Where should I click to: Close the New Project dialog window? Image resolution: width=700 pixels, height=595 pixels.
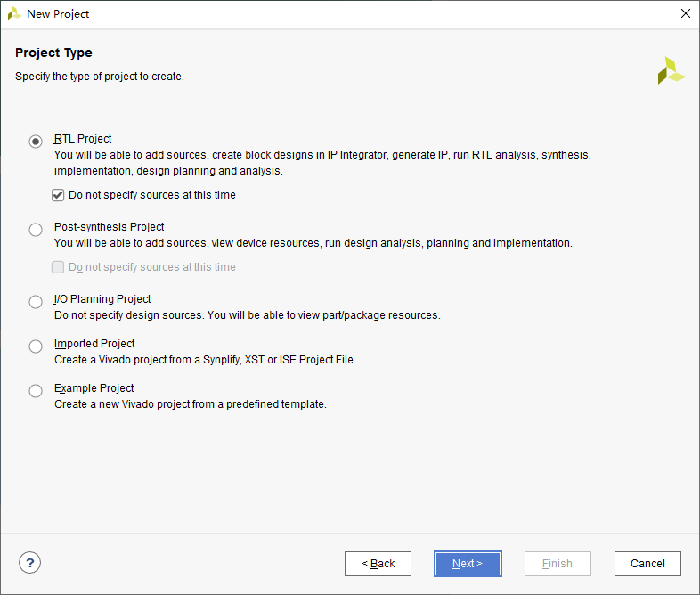point(685,14)
